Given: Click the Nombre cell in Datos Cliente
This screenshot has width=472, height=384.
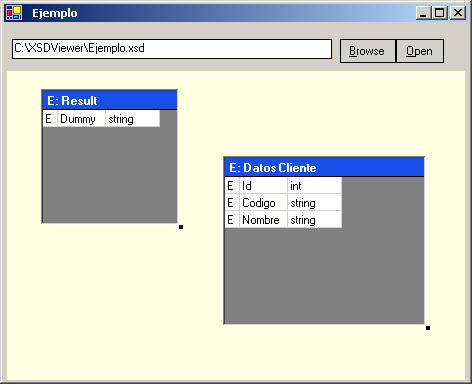Looking at the screenshot, I should 263,220.
